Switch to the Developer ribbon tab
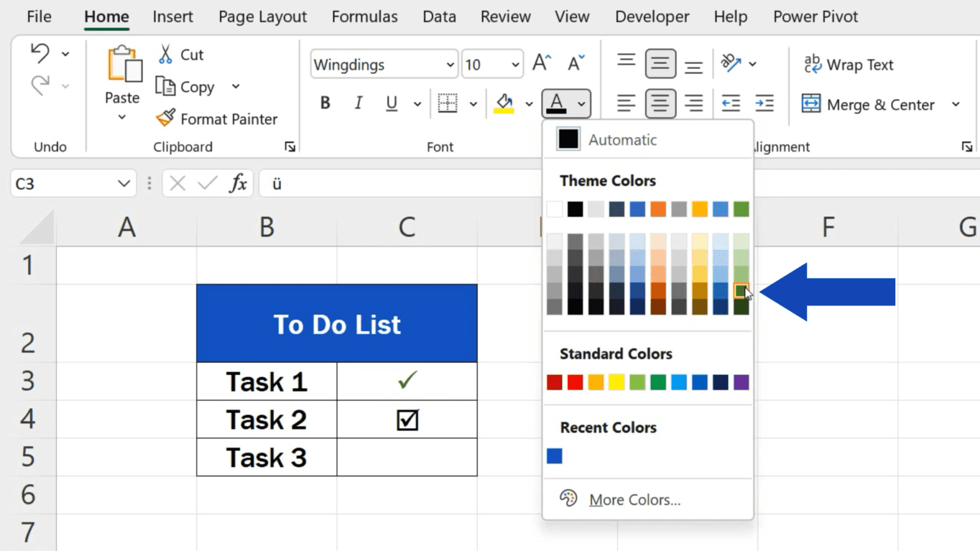The width and height of the screenshot is (980, 551). click(x=652, y=17)
